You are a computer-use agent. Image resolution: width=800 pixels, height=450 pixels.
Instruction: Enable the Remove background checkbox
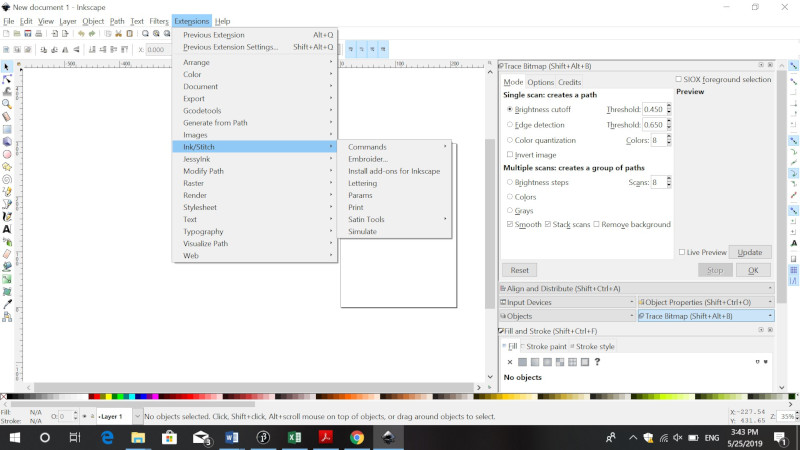[596, 224]
